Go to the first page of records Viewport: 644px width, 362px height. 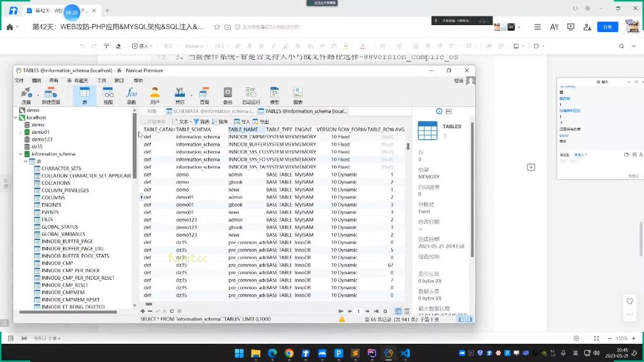pyautogui.click(x=341, y=311)
